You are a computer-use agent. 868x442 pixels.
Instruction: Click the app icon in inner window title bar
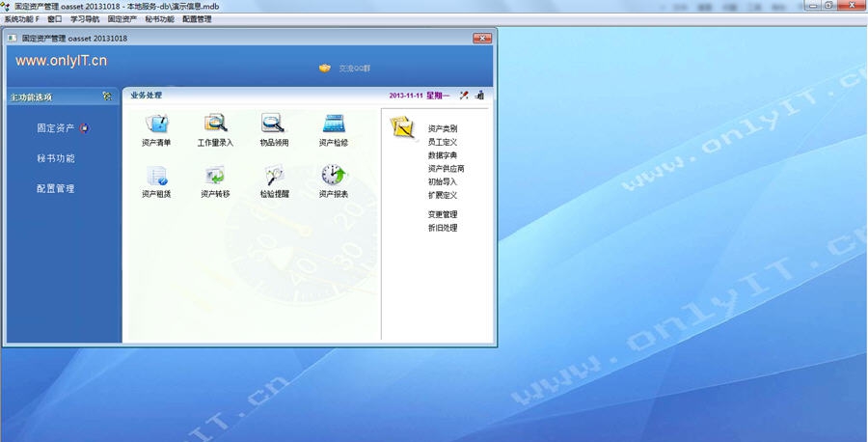12,39
